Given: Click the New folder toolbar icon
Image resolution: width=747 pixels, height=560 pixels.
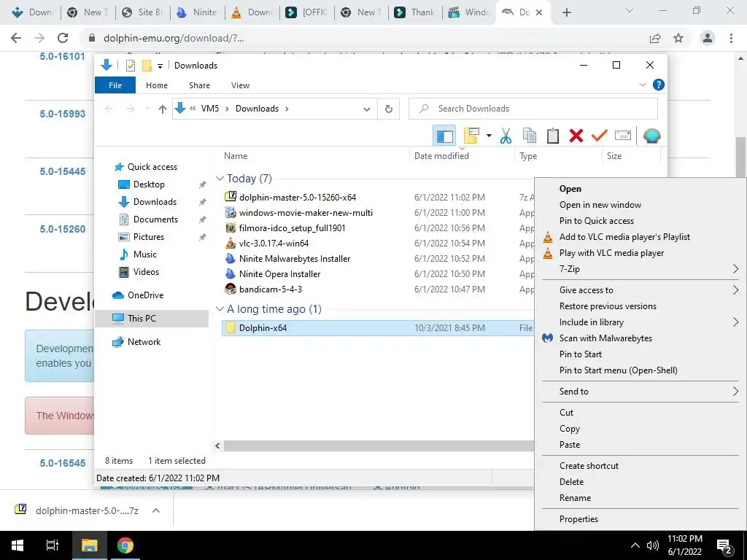Looking at the screenshot, I should [471, 136].
